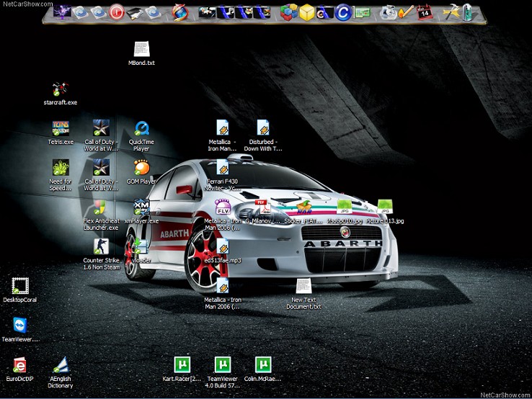Click the red calendar icon in top dock
The height and width of the screenshot is (399, 532).
coord(425,12)
